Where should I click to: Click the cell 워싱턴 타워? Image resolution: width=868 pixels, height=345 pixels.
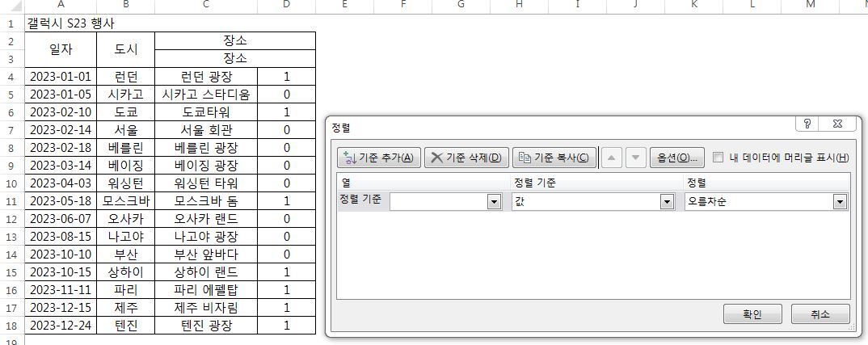coord(206,183)
